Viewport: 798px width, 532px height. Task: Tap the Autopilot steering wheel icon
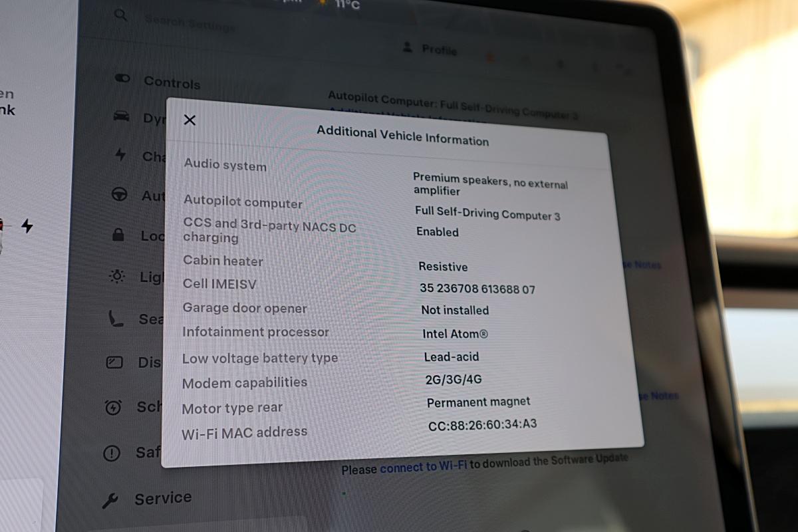tap(120, 195)
